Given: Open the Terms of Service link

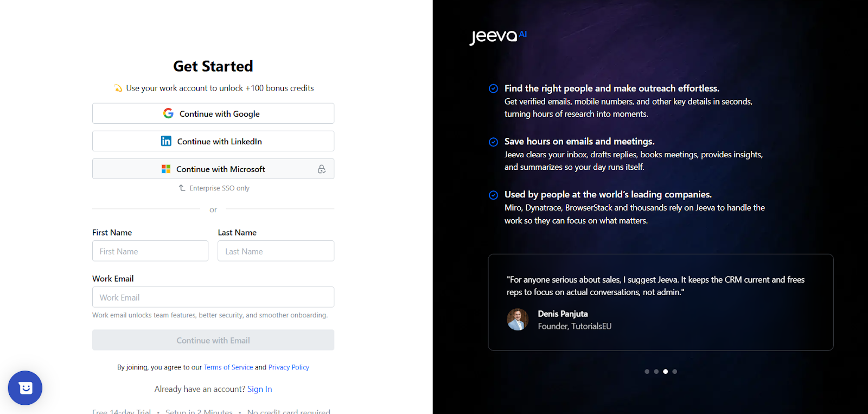Looking at the screenshot, I should click(x=228, y=367).
